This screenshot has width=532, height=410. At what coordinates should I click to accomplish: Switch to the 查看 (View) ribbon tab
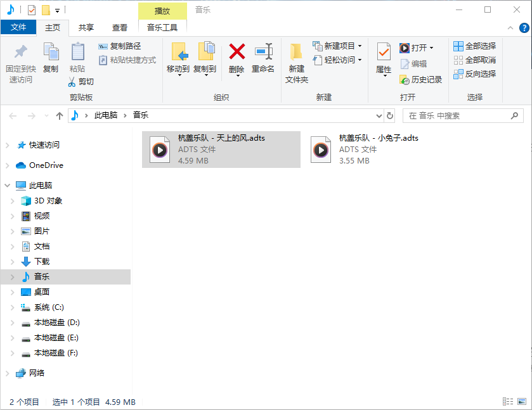tap(120, 27)
